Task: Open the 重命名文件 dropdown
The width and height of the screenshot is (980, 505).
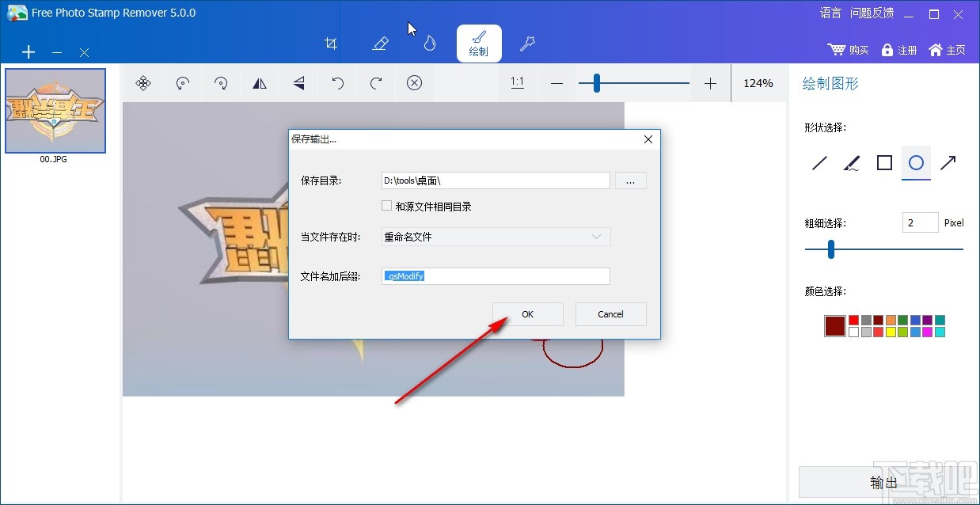Action: pyautogui.click(x=495, y=237)
